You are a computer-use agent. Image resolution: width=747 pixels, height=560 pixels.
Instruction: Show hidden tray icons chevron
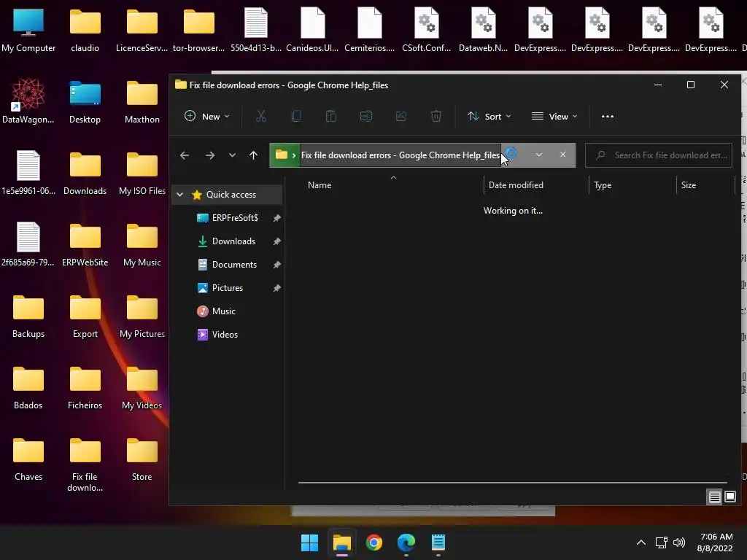click(x=641, y=542)
